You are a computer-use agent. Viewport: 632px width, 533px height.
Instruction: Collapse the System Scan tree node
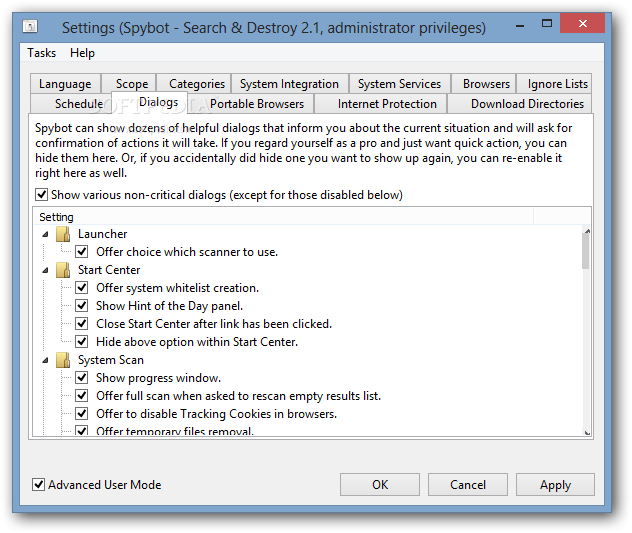tap(46, 360)
